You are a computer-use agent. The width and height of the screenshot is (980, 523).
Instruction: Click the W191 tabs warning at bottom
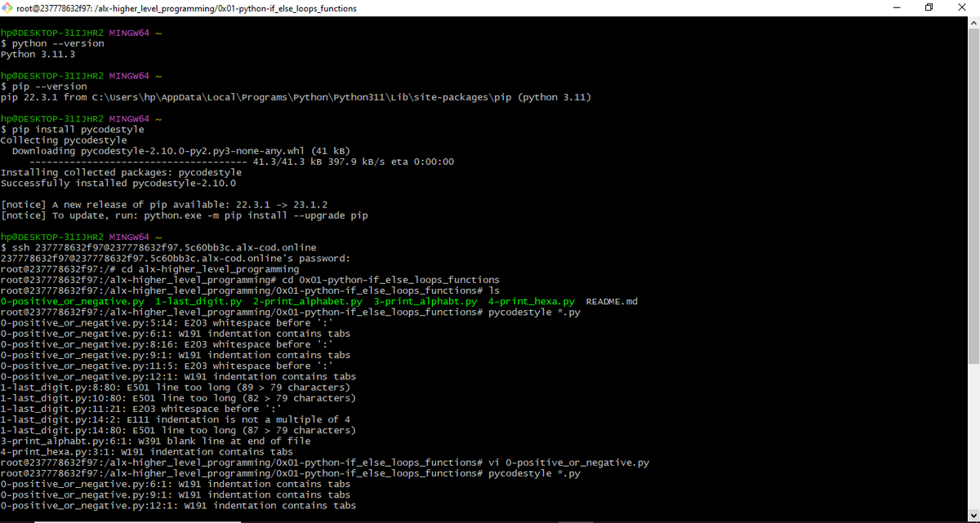[180, 505]
